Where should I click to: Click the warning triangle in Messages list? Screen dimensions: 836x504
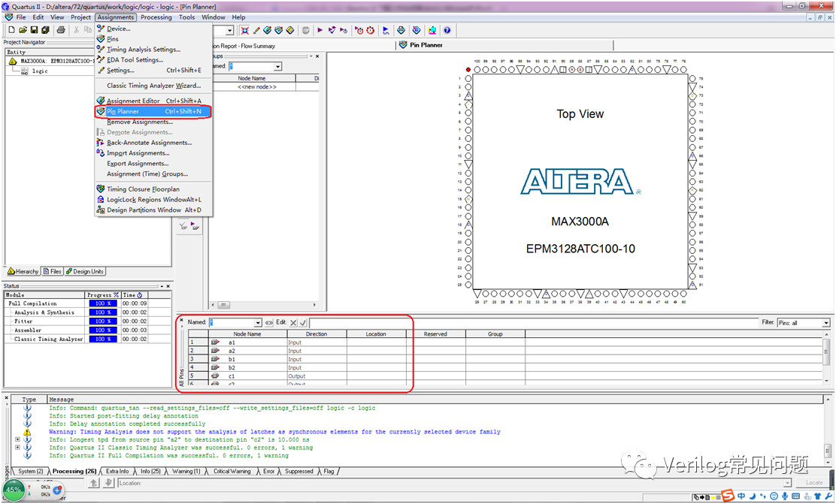[27, 432]
